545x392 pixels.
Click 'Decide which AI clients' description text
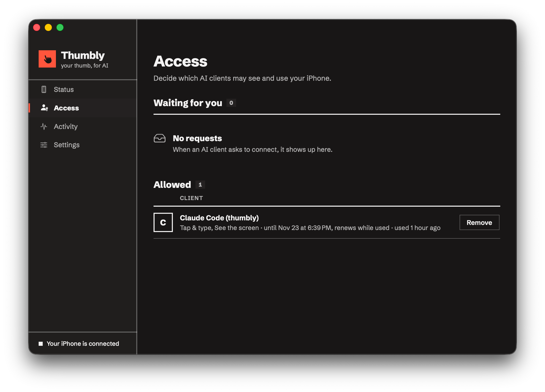pyautogui.click(x=242, y=78)
